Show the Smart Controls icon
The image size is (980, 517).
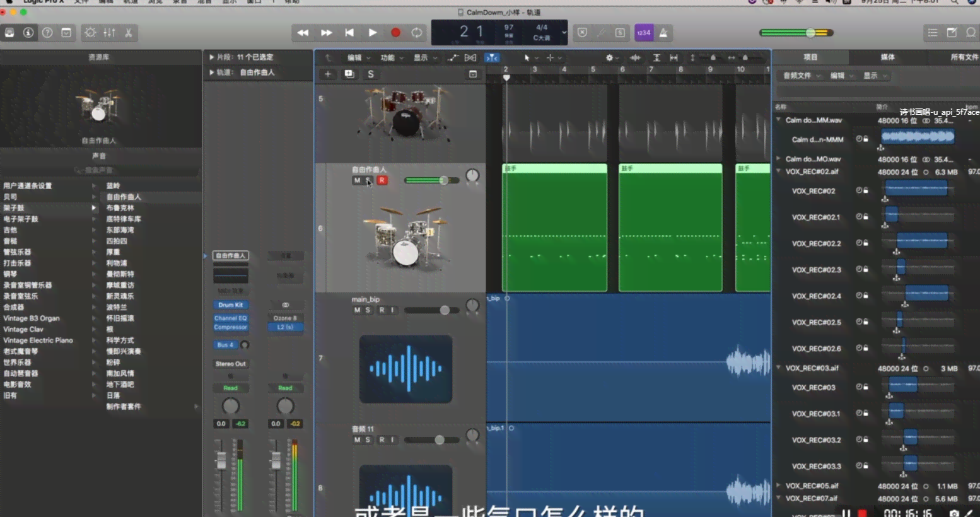point(90,33)
